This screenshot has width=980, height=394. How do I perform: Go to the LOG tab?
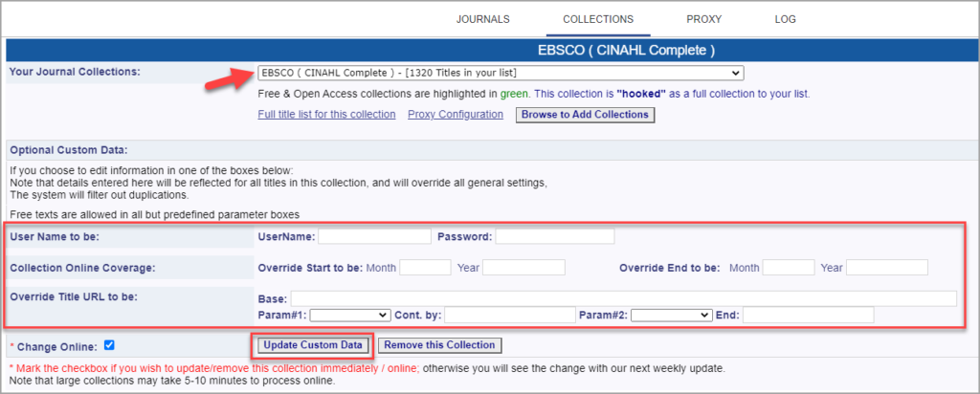[x=785, y=19]
